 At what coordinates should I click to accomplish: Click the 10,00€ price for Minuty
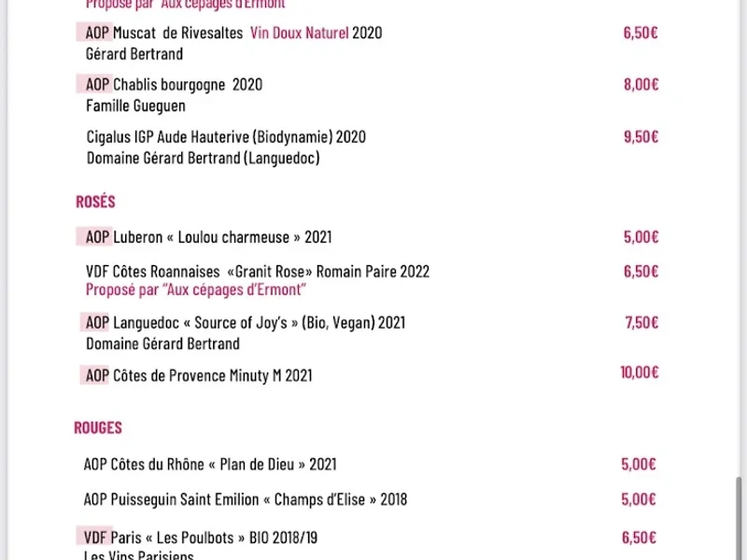click(640, 372)
